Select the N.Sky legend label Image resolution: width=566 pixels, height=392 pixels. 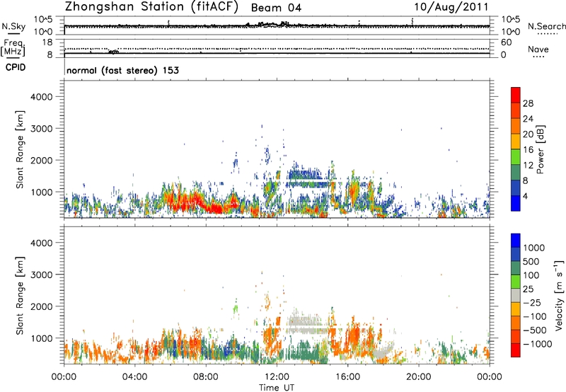[x=13, y=26]
